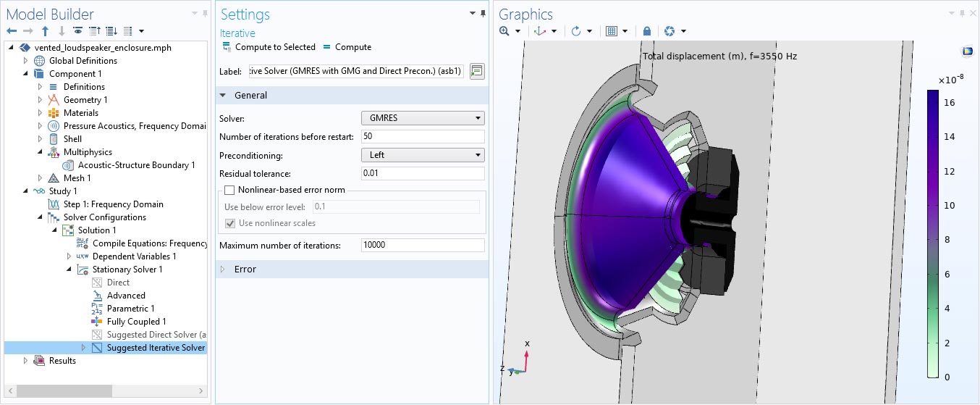Viewport: 980px width, 405px height.
Task: Click the coordinate axes view icon
Action: (x=539, y=31)
